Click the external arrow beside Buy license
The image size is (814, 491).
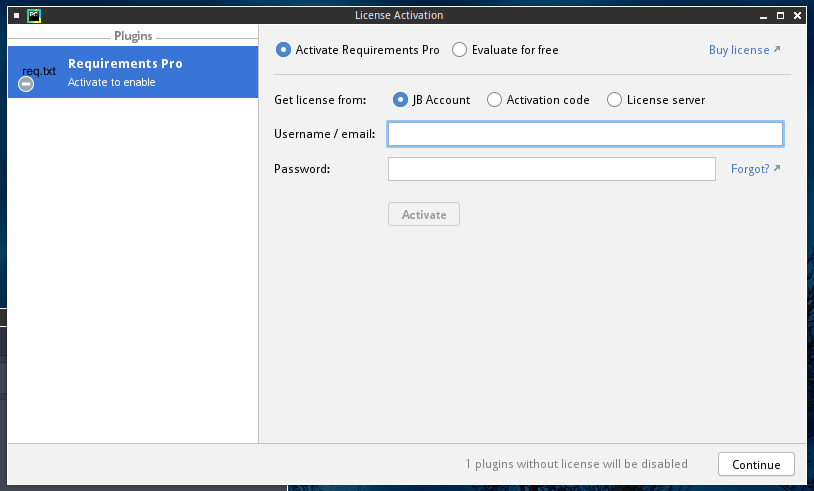pyautogui.click(x=777, y=49)
